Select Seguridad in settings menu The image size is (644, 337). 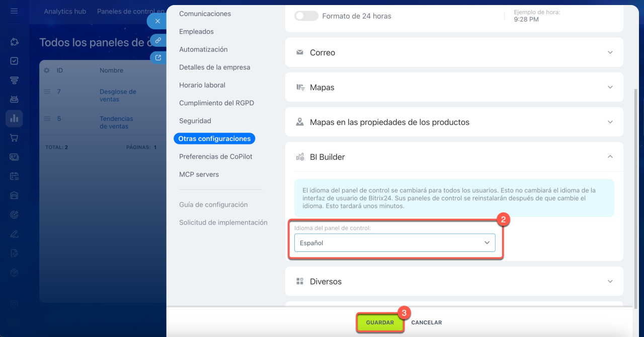point(195,121)
